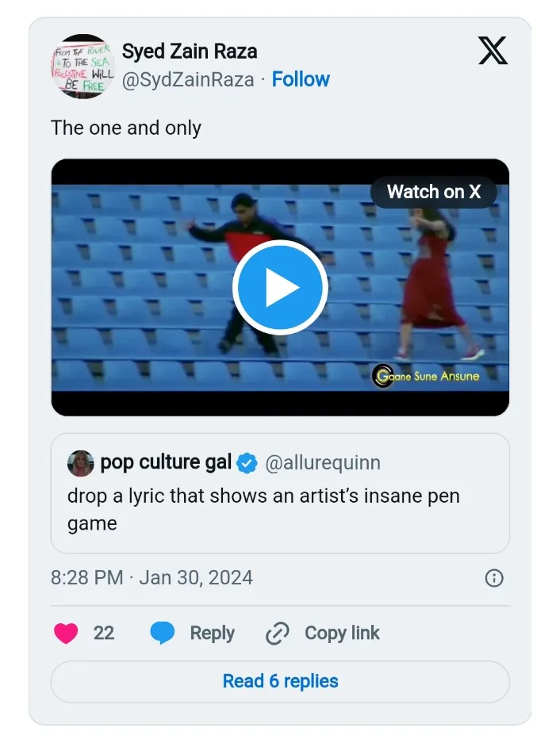Image resolution: width=560 pixels, height=743 pixels.
Task: Like the post with the heart icon
Action: [66, 633]
